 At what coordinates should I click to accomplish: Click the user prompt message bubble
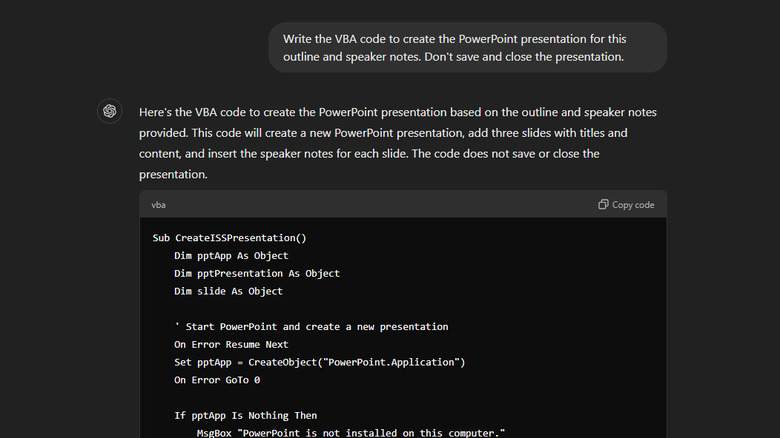(467, 47)
